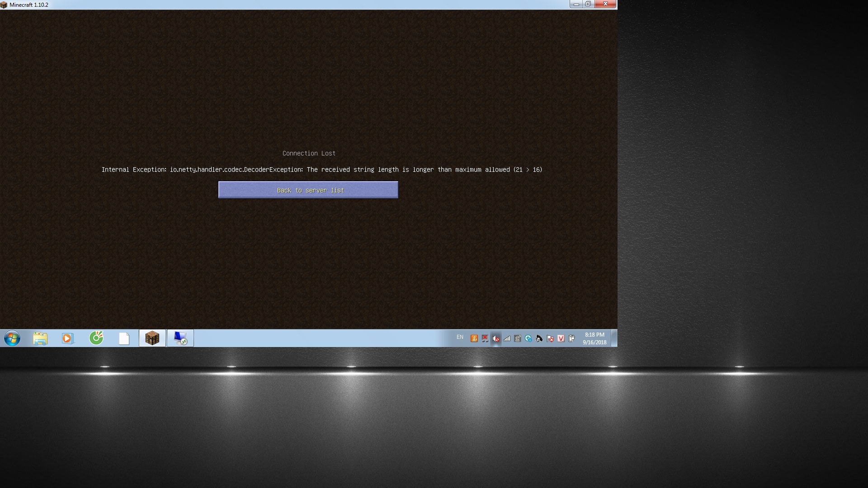Click the power plug battery icon

(572, 338)
